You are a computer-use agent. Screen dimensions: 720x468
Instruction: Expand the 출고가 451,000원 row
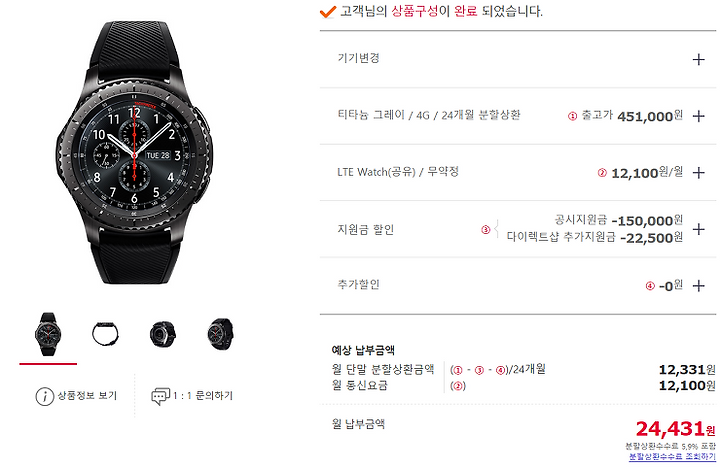pyautogui.click(x=698, y=116)
